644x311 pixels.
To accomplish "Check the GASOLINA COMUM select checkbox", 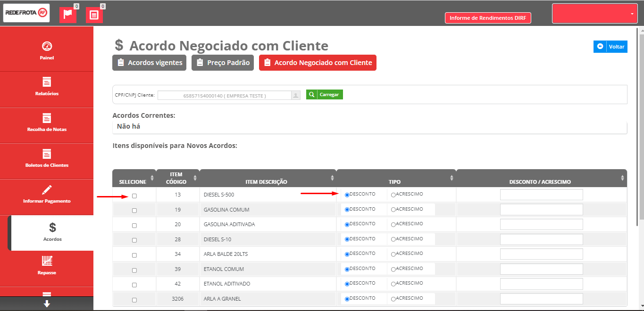I will 134,211.
